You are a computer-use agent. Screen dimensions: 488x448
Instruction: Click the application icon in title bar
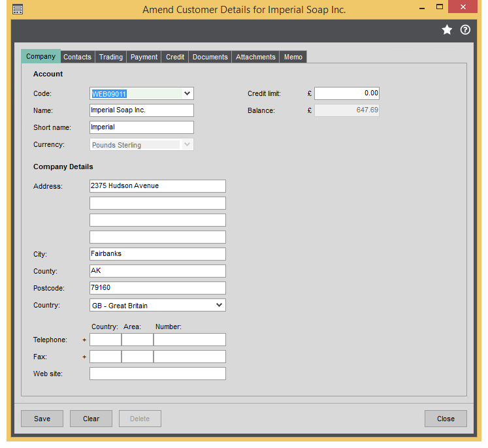[x=18, y=9]
